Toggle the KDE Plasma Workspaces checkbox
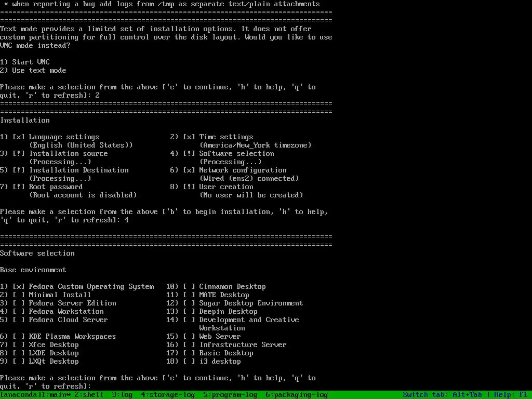Image resolution: width=532 pixels, height=399 pixels. 19,337
